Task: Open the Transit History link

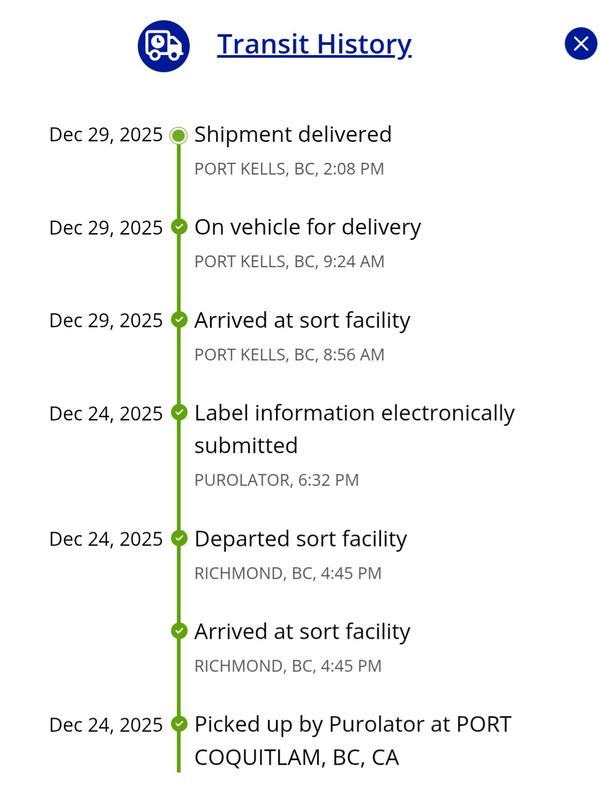Action: 314,45
